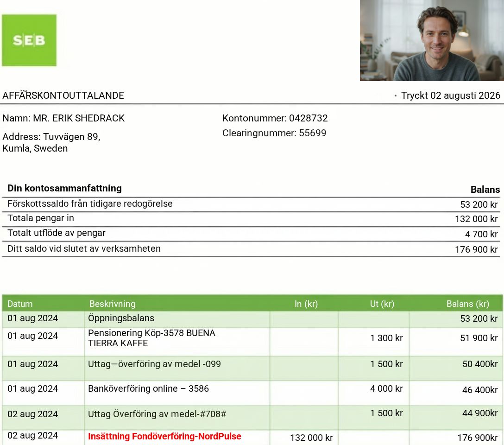Click the 176 900 kr summary value
Viewport: 504px width, 445px height.
pos(476,249)
